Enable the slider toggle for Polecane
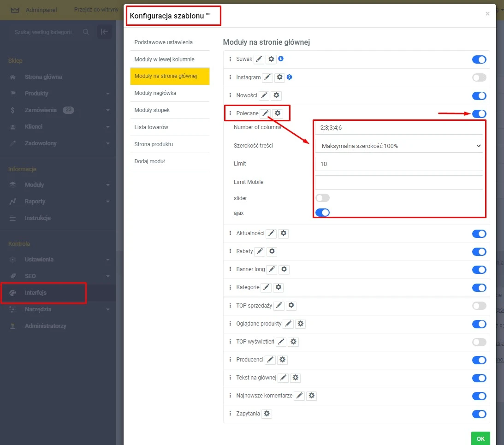 (x=322, y=197)
